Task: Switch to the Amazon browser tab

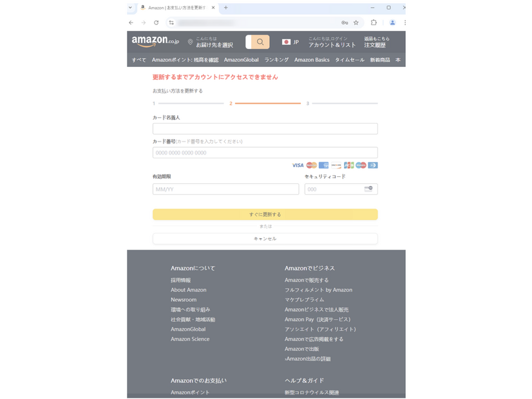Action: pyautogui.click(x=174, y=8)
